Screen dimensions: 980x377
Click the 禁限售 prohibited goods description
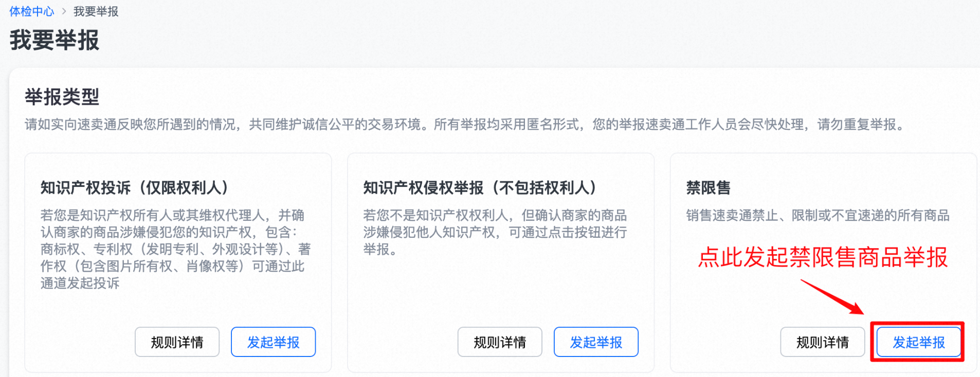tap(818, 215)
